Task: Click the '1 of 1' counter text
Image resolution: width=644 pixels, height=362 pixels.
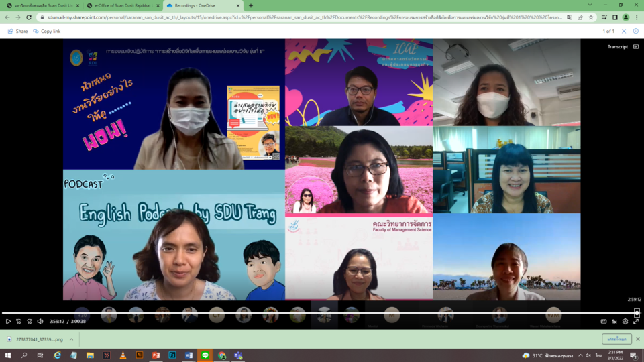Action: coord(608,32)
